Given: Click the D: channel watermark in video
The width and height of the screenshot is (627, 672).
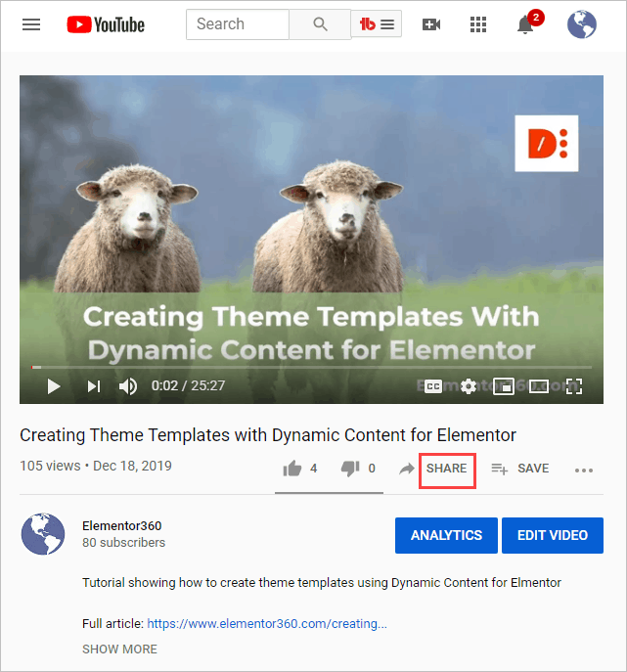Looking at the screenshot, I should (547, 144).
